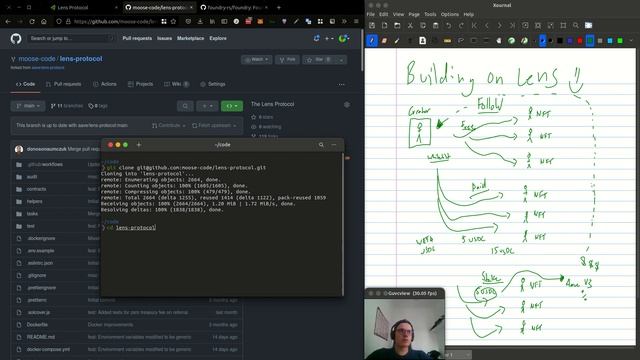Open the main branch dropdown

tap(28, 106)
